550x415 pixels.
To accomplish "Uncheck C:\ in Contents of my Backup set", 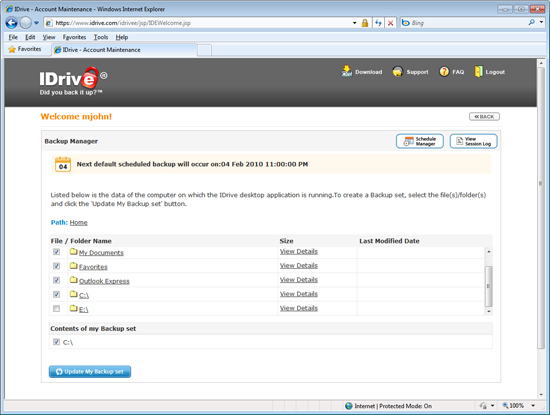I will click(x=56, y=342).
